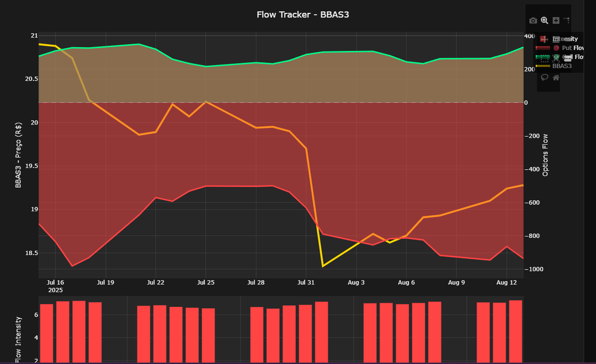The height and width of the screenshot is (364, 596).
Task: Click the 21 price axis tick
Action: 34,36
